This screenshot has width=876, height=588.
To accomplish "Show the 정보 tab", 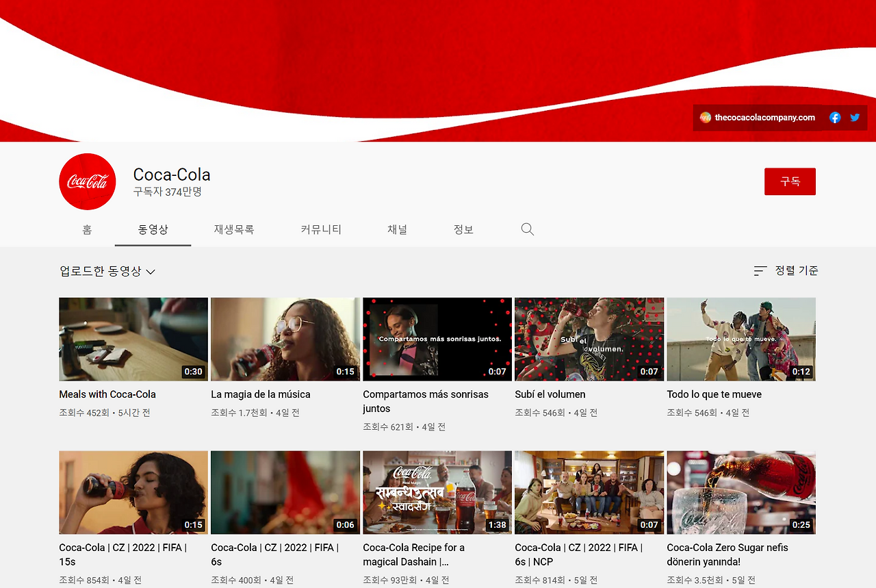I will point(463,230).
